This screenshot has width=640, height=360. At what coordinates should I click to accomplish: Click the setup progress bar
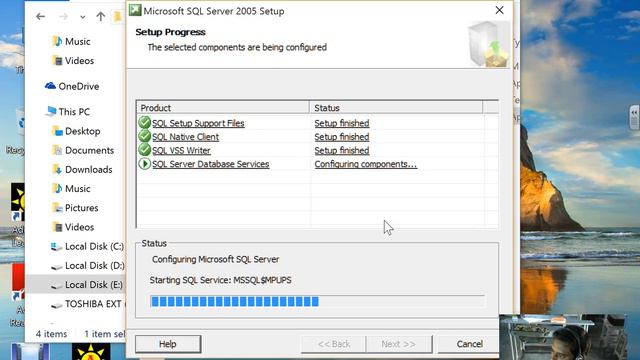[x=318, y=302]
